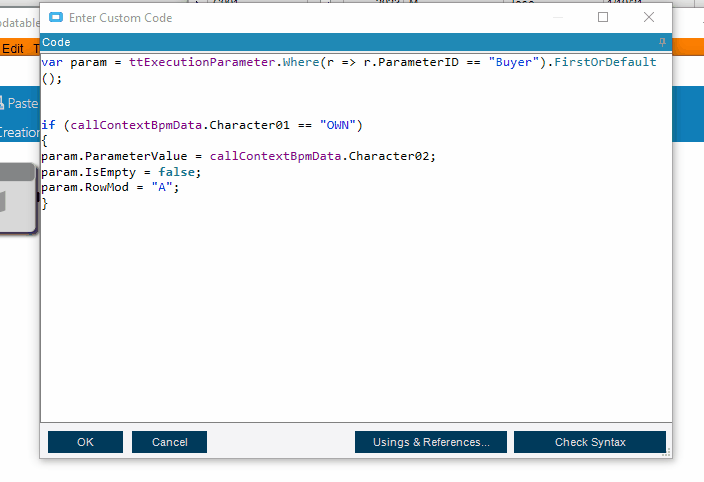Click the "OWN" string literal
Image resolution: width=704 pixels, height=482 pixels.
[338, 125]
